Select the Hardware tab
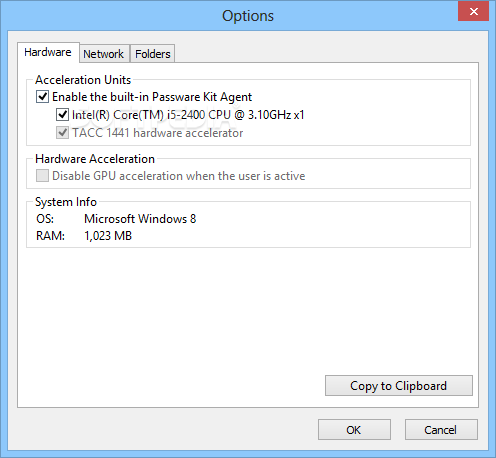 click(48, 52)
